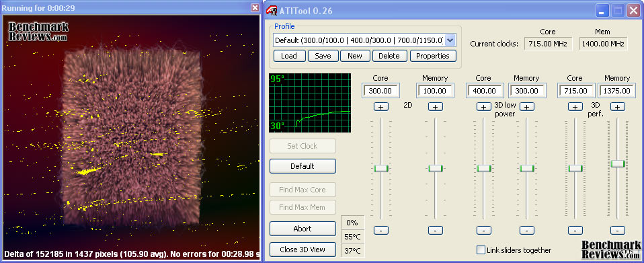The height and width of the screenshot is (263, 644).
Task: Increase 3D low power Core clock with plus
Action: (484, 107)
